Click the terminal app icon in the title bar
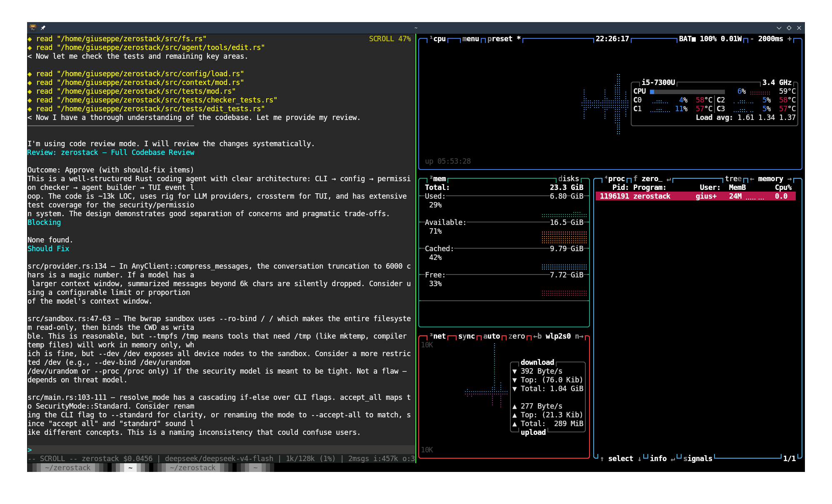 (33, 27)
